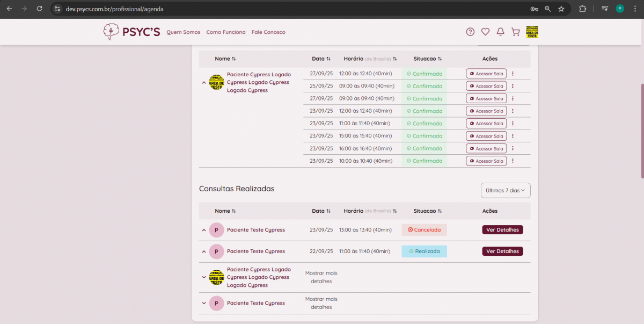Bookmark this page with star icon
The image size is (644, 324).
coord(561,9)
